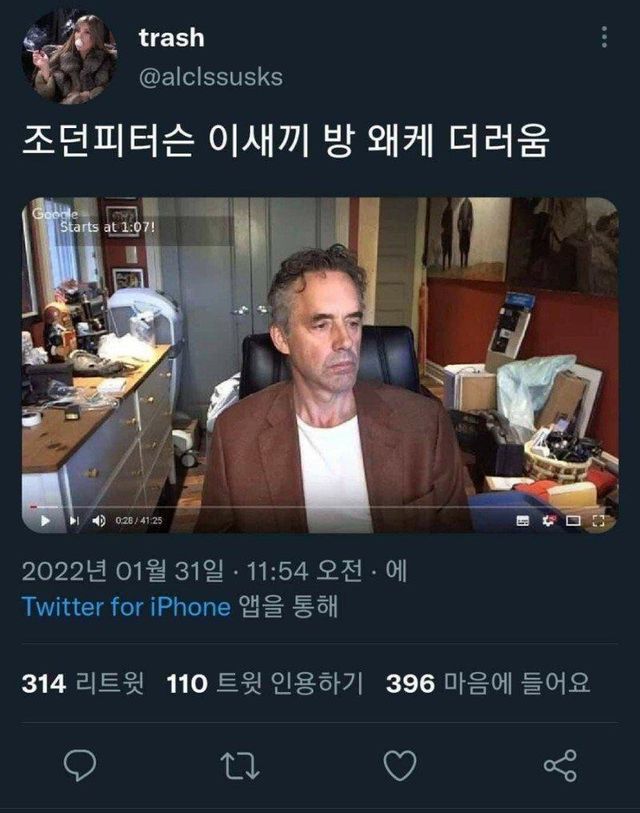This screenshot has width=640, height=813.
Task: Open the @alclssusks handle
Action: 211,77
